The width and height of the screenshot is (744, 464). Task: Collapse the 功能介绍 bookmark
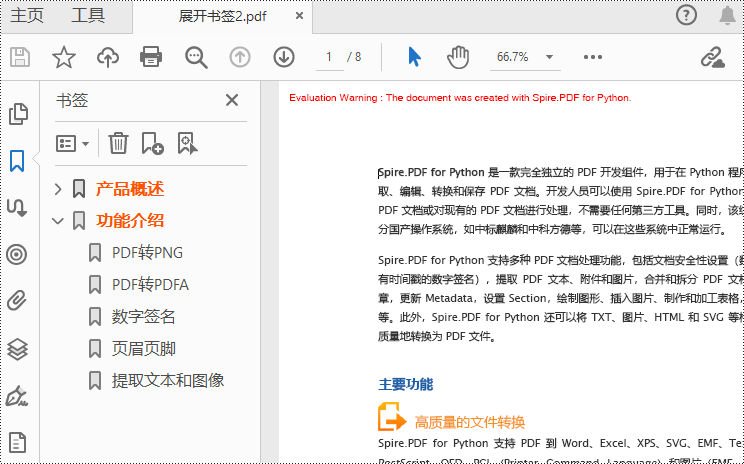(x=58, y=221)
